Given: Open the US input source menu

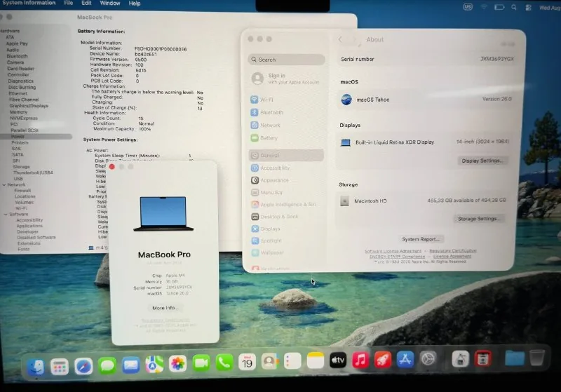Looking at the screenshot, I should tap(468, 7).
